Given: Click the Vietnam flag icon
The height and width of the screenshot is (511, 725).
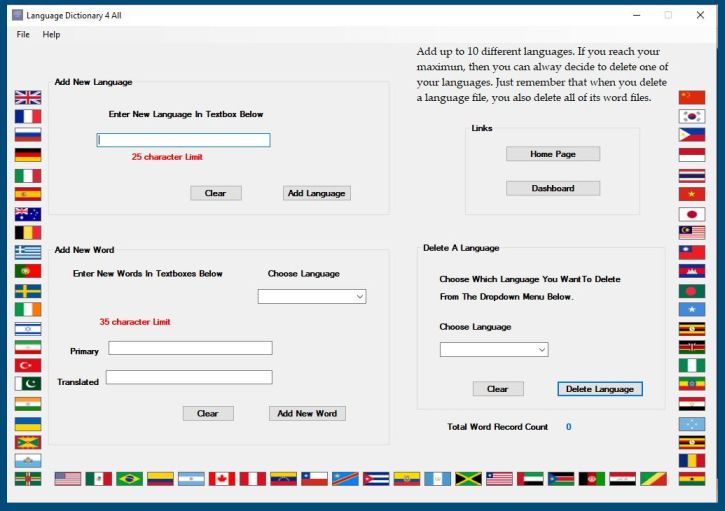Looking at the screenshot, I should point(691,194).
